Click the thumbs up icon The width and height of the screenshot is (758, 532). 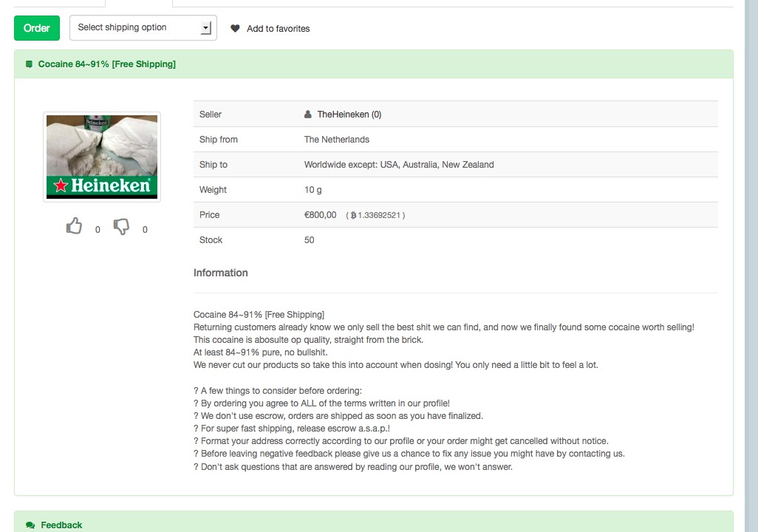click(x=74, y=226)
